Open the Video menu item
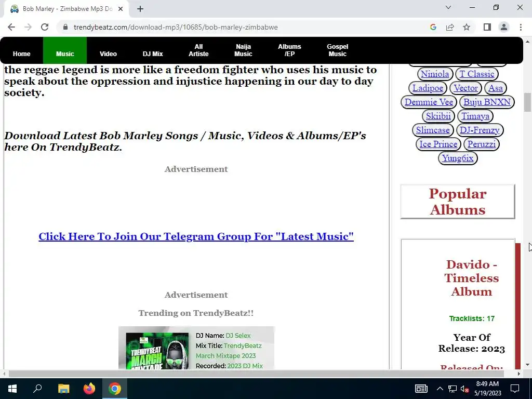This screenshot has height=399, width=532. 108,54
